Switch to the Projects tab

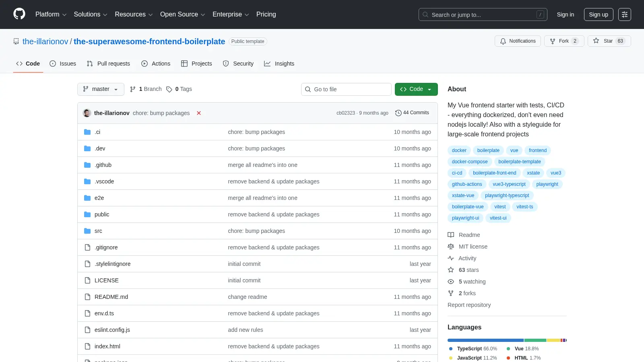coord(196,64)
